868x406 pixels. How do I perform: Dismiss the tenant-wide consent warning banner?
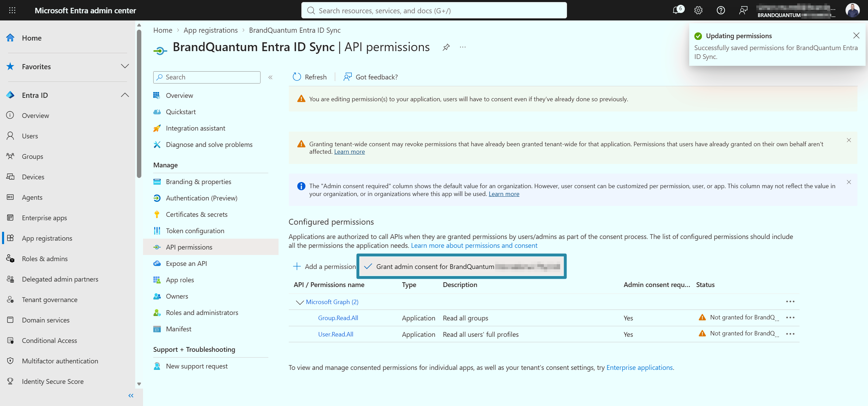coord(849,140)
